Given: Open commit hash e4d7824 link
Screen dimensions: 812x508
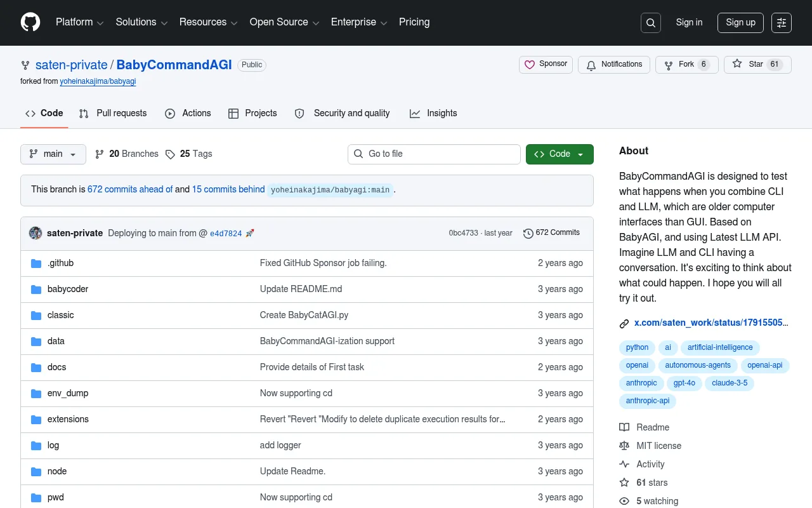Looking at the screenshot, I should click(226, 234).
